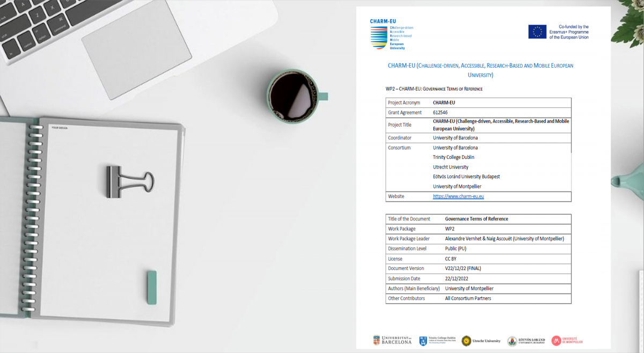The width and height of the screenshot is (644, 353).
Task: Click the WP2 Work Package cell
Action: point(451,229)
